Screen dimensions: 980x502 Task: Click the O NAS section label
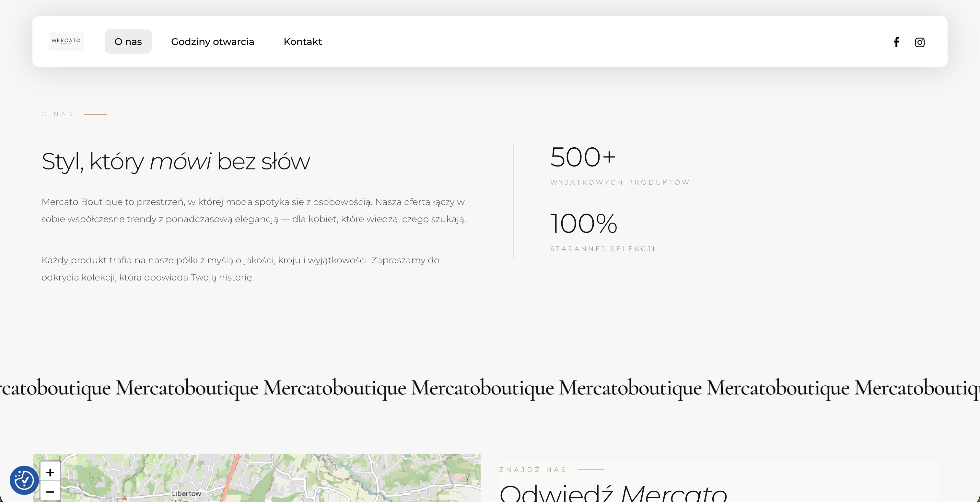(x=57, y=114)
